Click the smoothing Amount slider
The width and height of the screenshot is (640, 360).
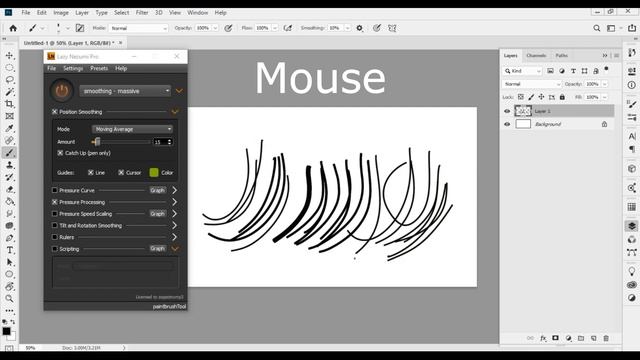point(121,142)
